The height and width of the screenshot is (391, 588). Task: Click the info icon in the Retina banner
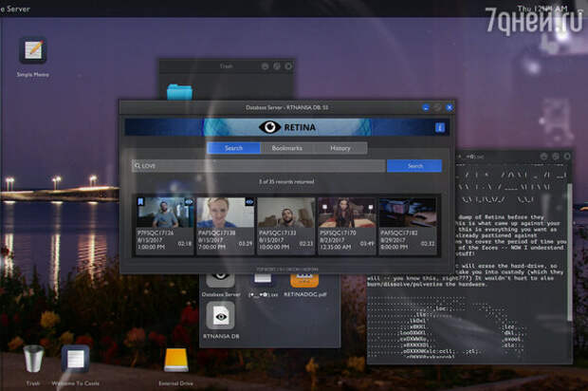coord(439,126)
